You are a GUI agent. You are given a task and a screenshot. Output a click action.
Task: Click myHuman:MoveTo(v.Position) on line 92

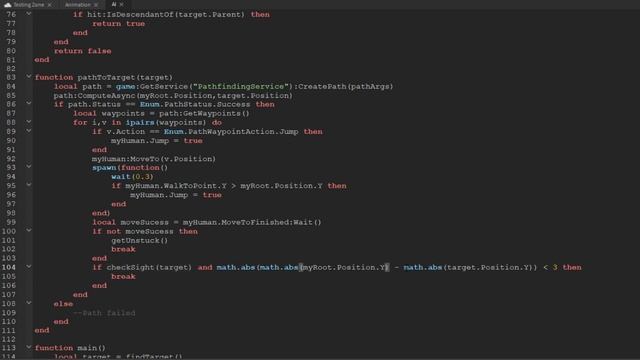[x=154, y=159]
